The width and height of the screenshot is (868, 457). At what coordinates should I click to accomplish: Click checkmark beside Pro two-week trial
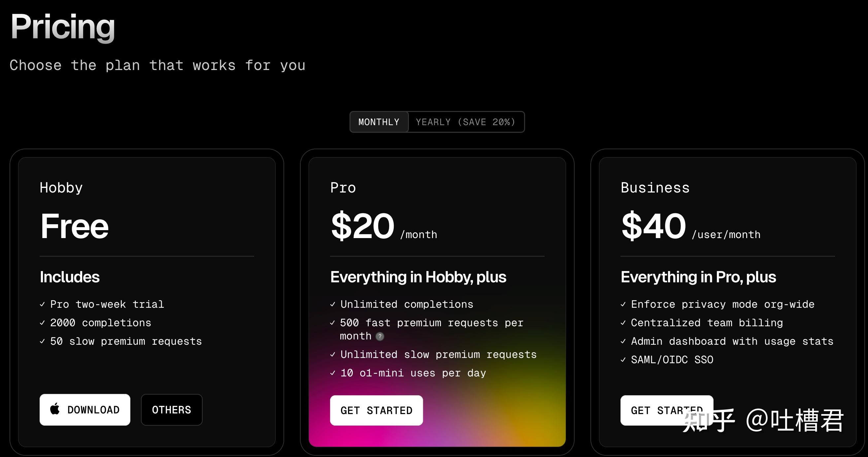(43, 304)
